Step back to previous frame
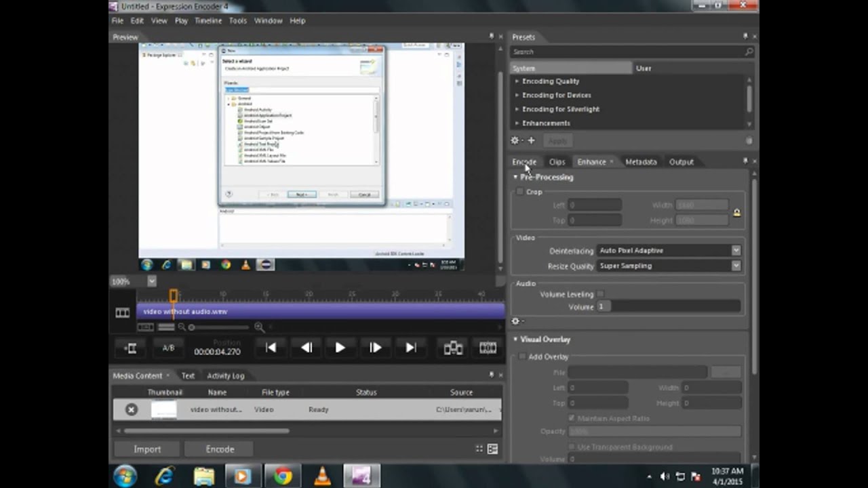 coord(306,348)
